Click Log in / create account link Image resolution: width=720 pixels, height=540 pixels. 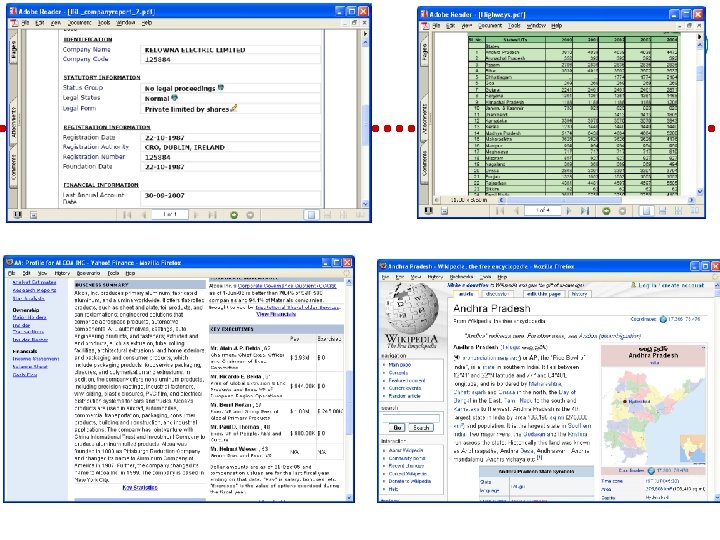[x=672, y=285]
